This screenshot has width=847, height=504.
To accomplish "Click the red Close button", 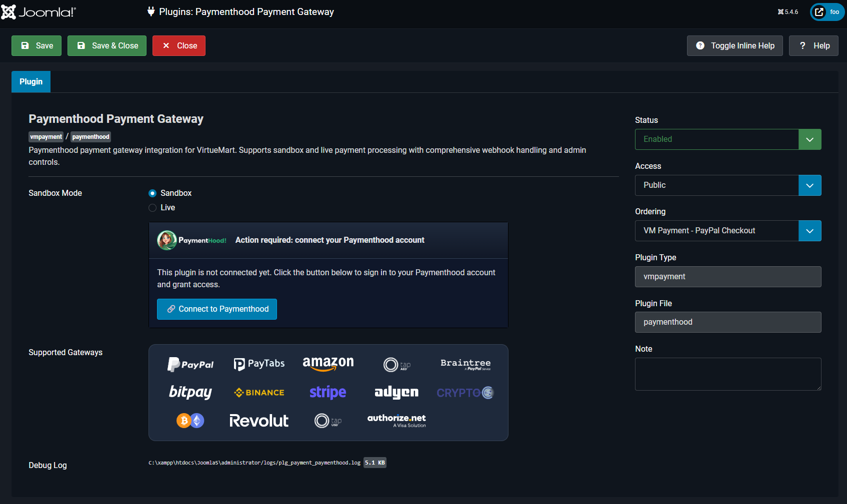I will click(179, 45).
